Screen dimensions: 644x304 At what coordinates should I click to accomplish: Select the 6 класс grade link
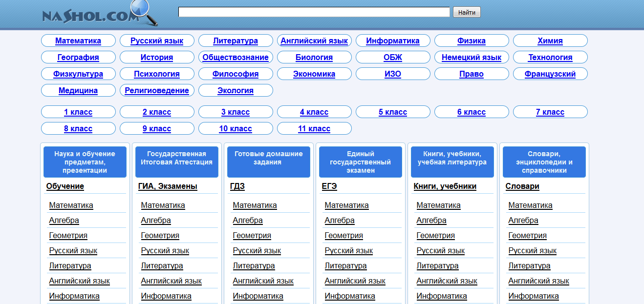472,112
